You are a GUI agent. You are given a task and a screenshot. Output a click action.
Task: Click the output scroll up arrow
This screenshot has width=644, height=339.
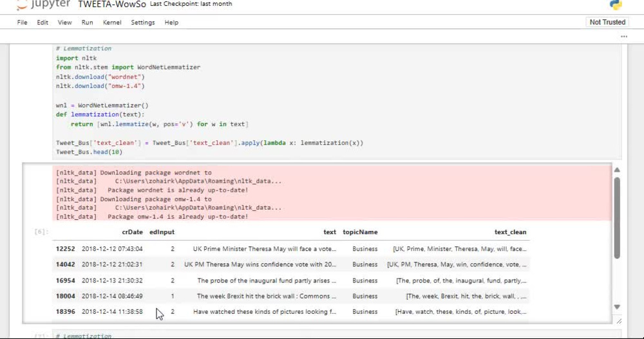[617, 170]
